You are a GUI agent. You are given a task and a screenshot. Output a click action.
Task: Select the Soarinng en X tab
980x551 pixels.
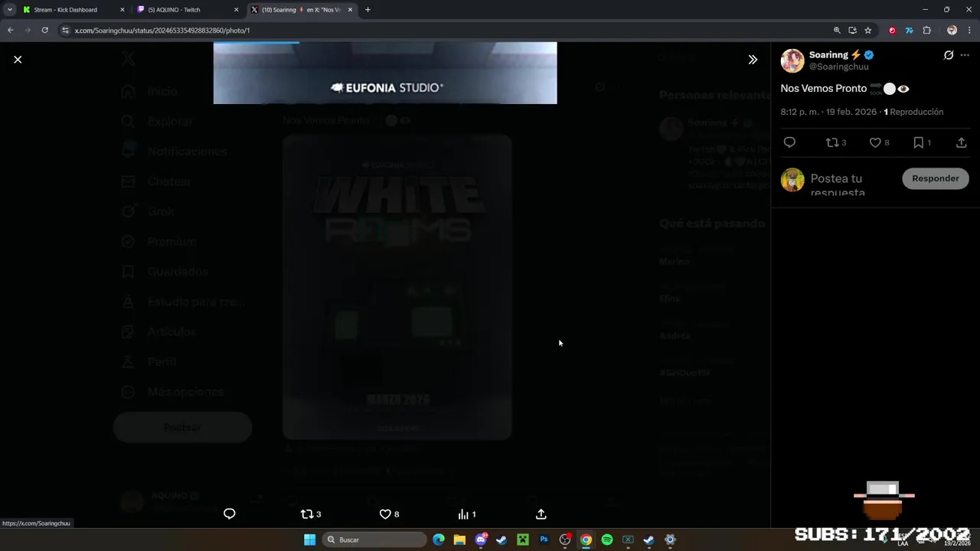[300, 10]
